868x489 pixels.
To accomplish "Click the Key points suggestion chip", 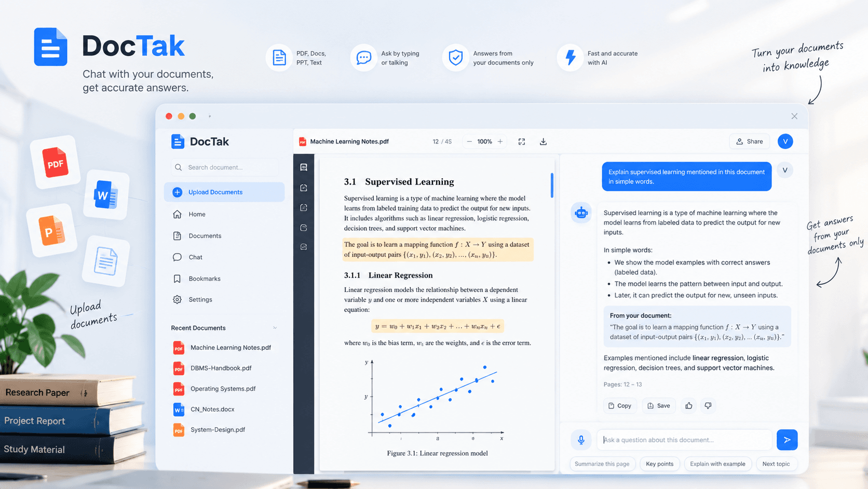I will [660, 464].
